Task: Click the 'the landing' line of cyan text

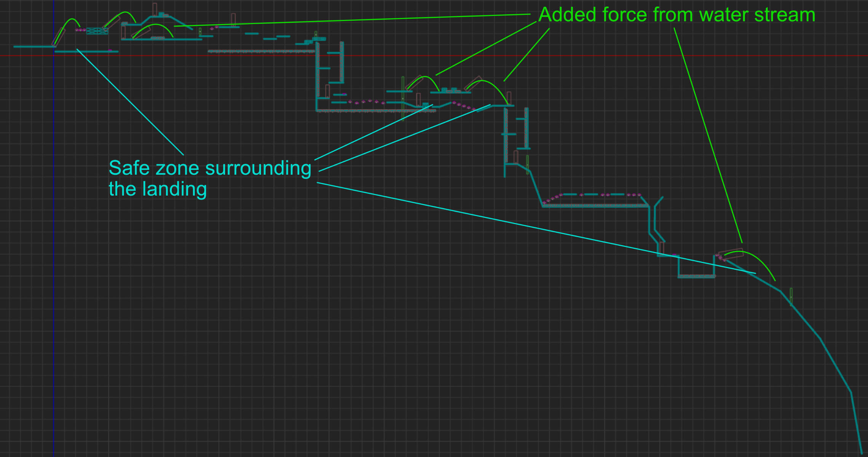Action: point(158,189)
